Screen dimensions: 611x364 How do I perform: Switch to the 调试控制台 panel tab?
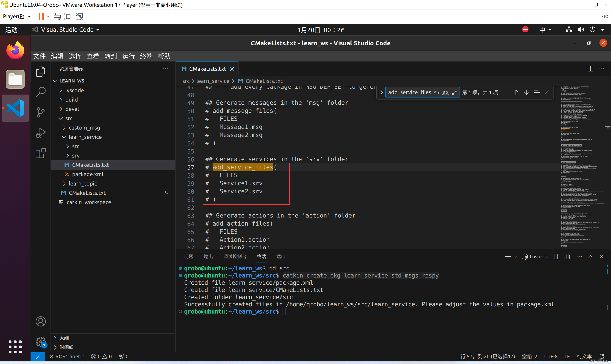[x=235, y=257]
